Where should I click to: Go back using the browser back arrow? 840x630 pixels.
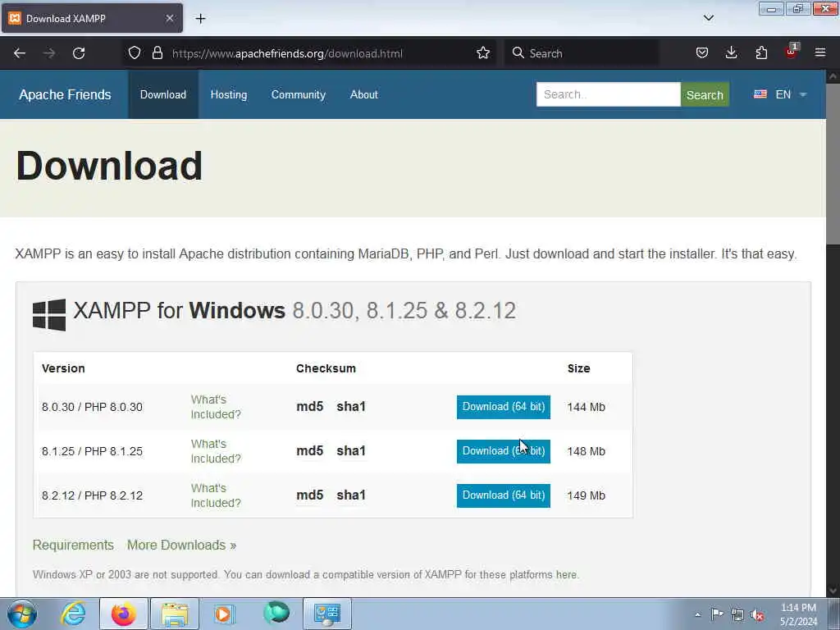pos(20,53)
